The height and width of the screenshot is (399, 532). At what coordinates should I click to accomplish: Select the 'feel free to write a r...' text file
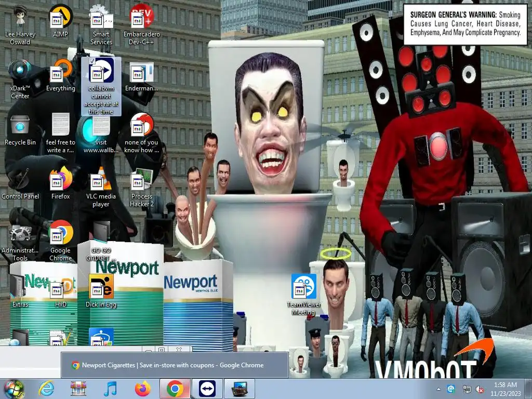pos(60,133)
